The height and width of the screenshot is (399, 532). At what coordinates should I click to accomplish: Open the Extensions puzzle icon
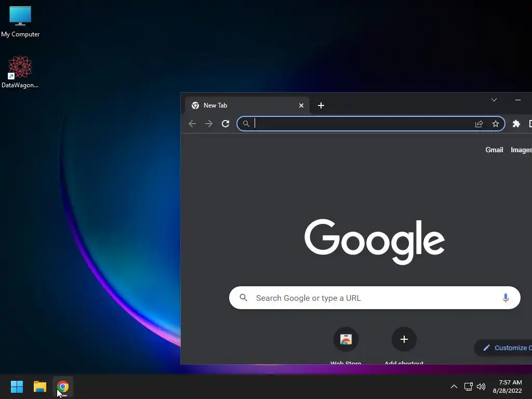(516, 124)
